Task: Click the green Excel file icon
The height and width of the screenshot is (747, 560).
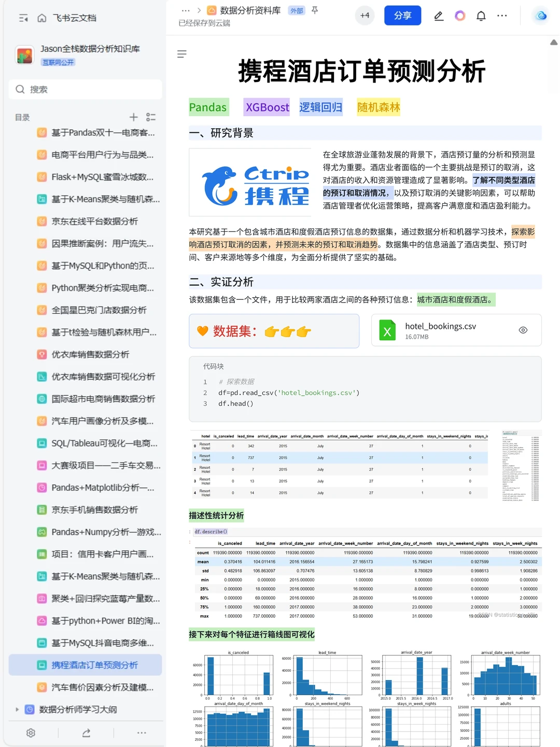Action: click(x=387, y=330)
